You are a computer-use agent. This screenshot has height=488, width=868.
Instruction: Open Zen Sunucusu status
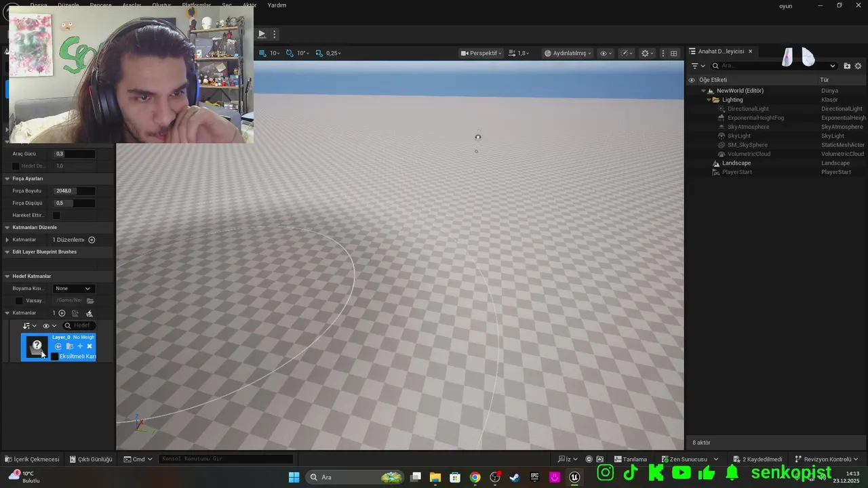tap(690, 459)
